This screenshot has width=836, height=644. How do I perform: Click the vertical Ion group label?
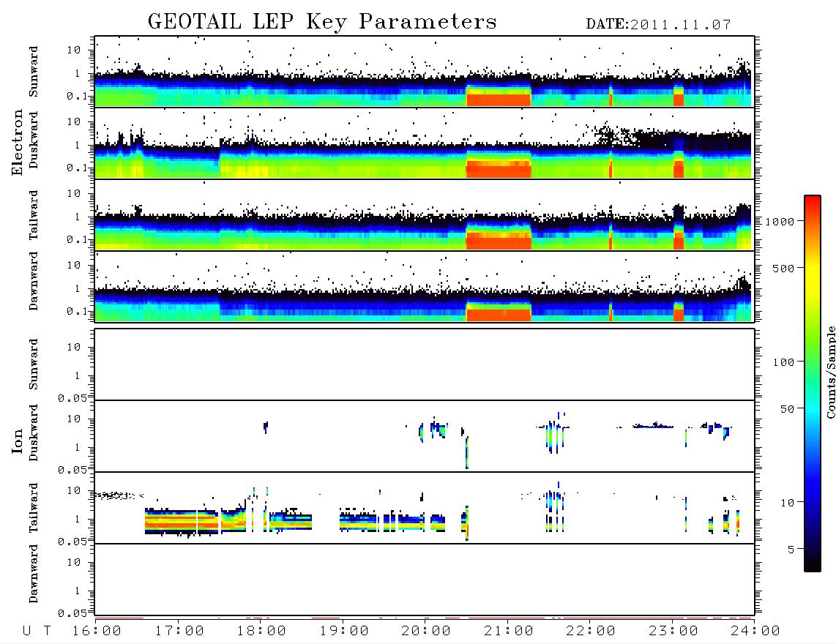18,441
